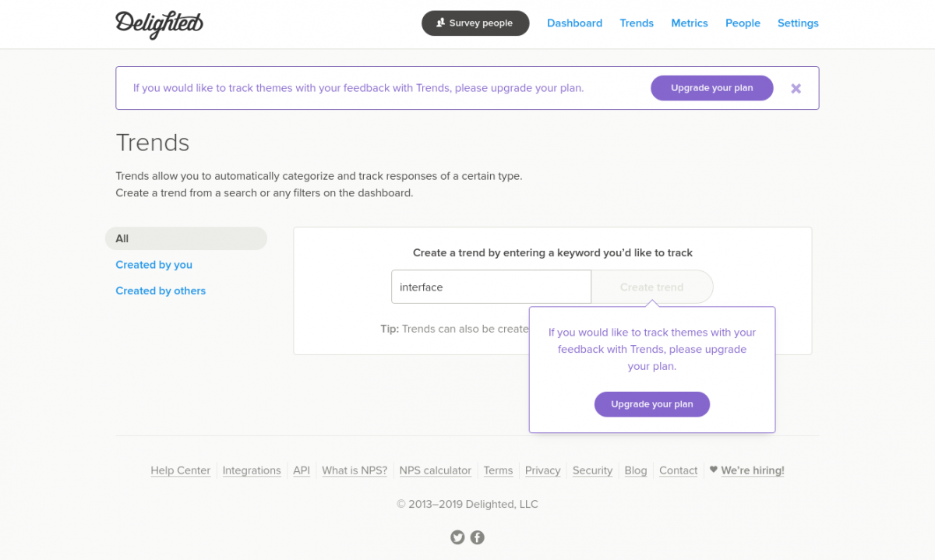Image resolution: width=935 pixels, height=560 pixels.
Task: Open the Privacy link
Action: coord(543,470)
